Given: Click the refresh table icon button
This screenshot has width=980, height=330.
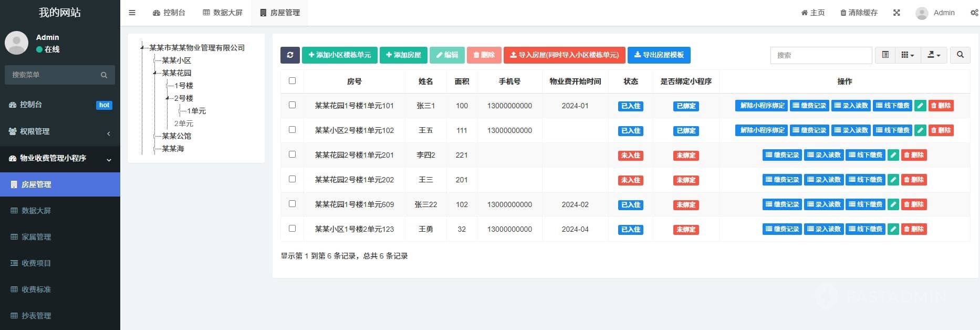Looking at the screenshot, I should click(290, 55).
